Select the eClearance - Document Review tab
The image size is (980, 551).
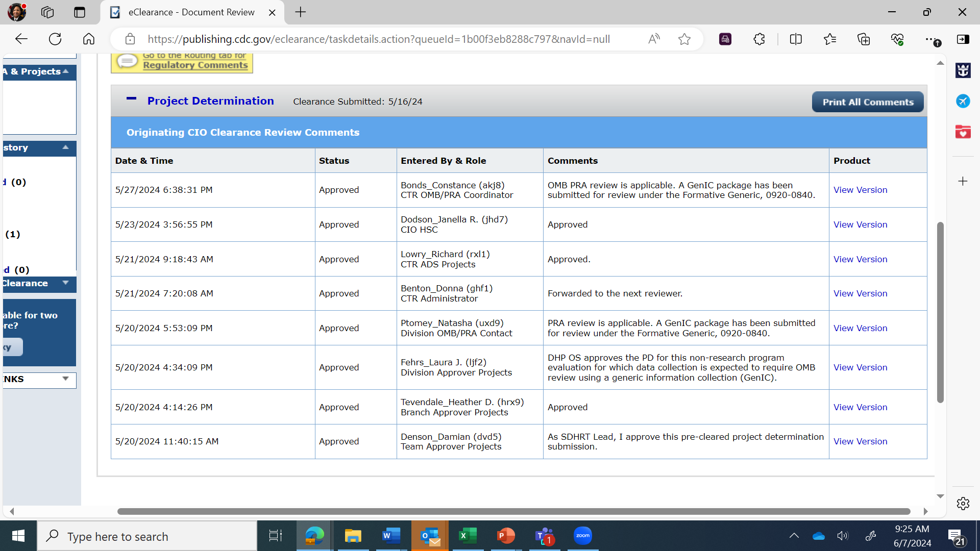click(191, 12)
